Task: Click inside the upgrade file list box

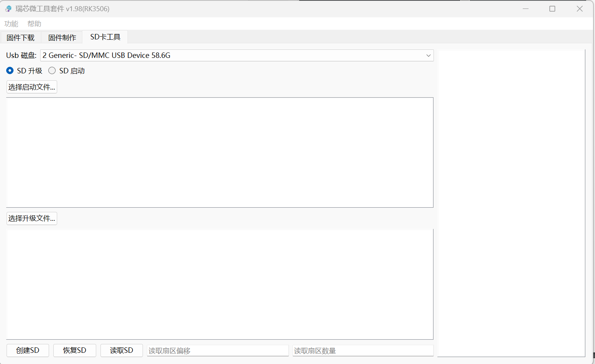Action: [220, 284]
